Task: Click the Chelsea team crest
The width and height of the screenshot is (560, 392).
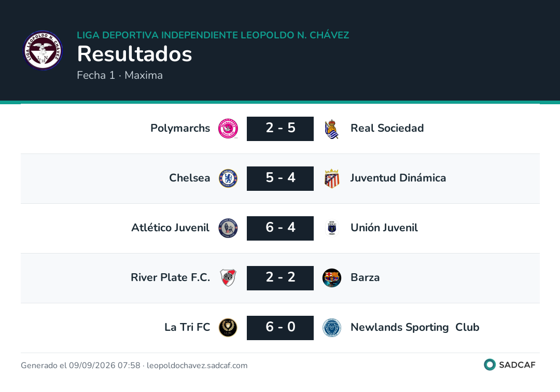Action: 228,178
